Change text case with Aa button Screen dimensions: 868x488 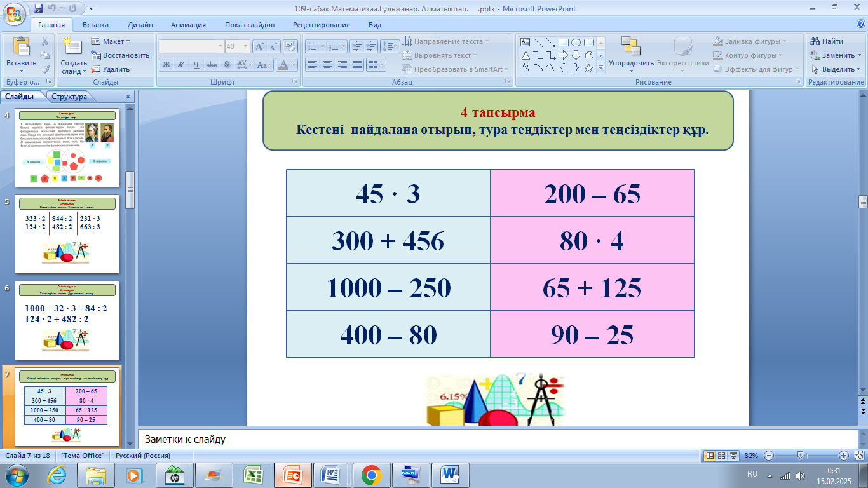264,65
